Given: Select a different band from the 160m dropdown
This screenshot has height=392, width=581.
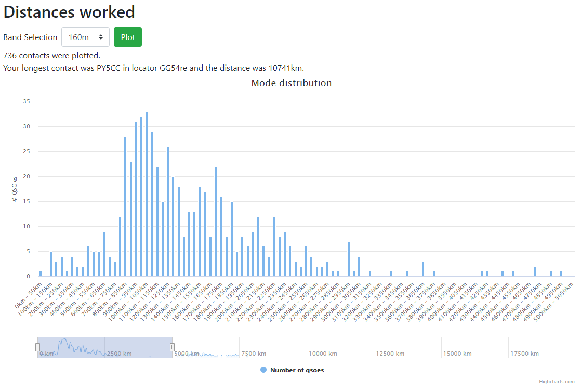Looking at the screenshot, I should 85,37.
